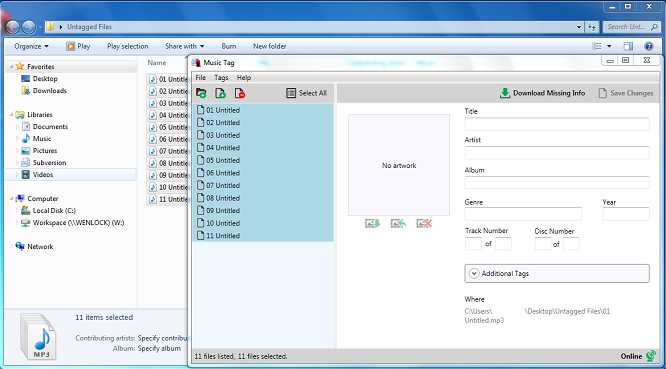Select '08 Untitled' in Music Tag list

click(263, 198)
